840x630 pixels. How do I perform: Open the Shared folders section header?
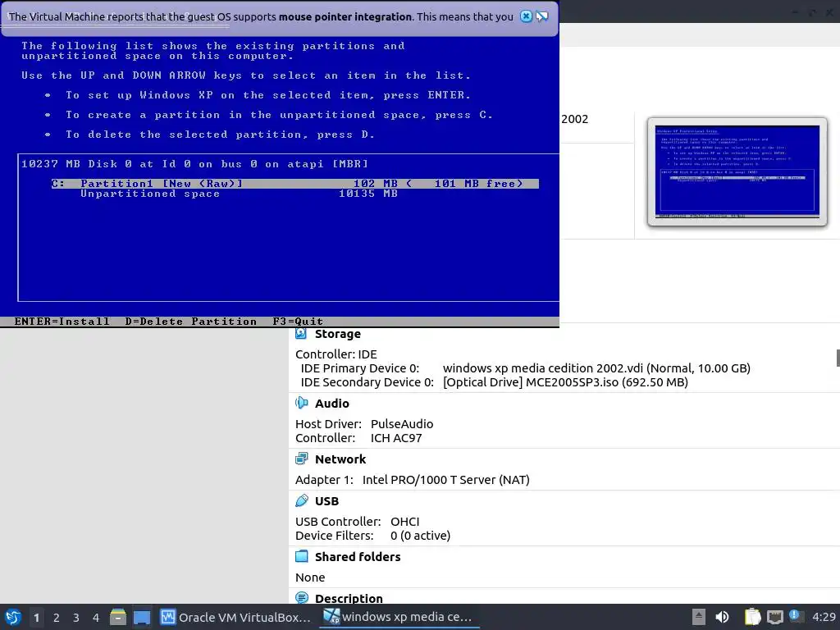[358, 557]
